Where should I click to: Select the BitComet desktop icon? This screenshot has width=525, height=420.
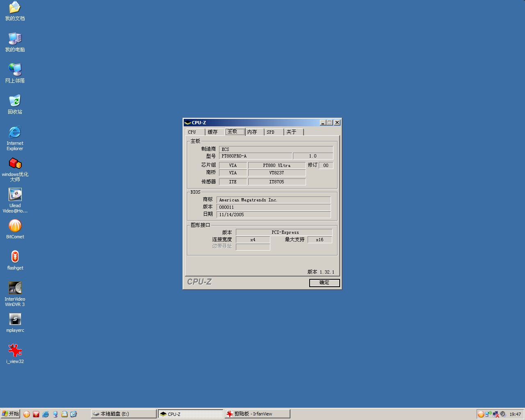[x=15, y=229]
